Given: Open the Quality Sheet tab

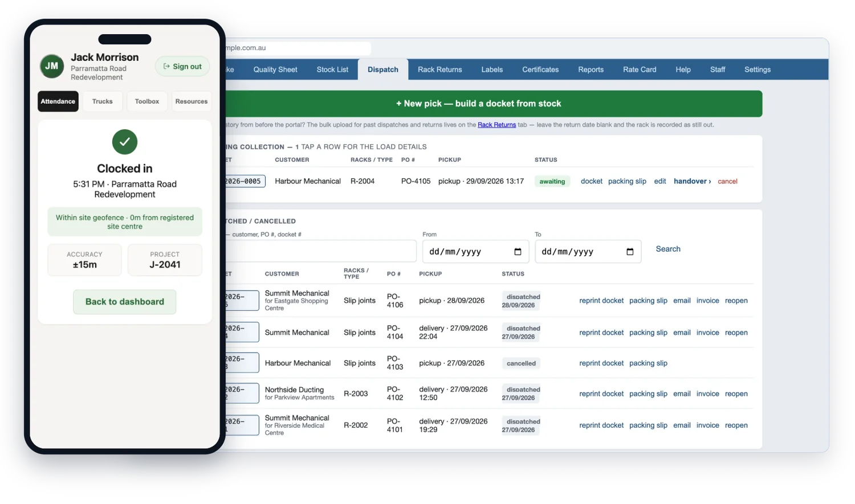Looking at the screenshot, I should click(275, 69).
